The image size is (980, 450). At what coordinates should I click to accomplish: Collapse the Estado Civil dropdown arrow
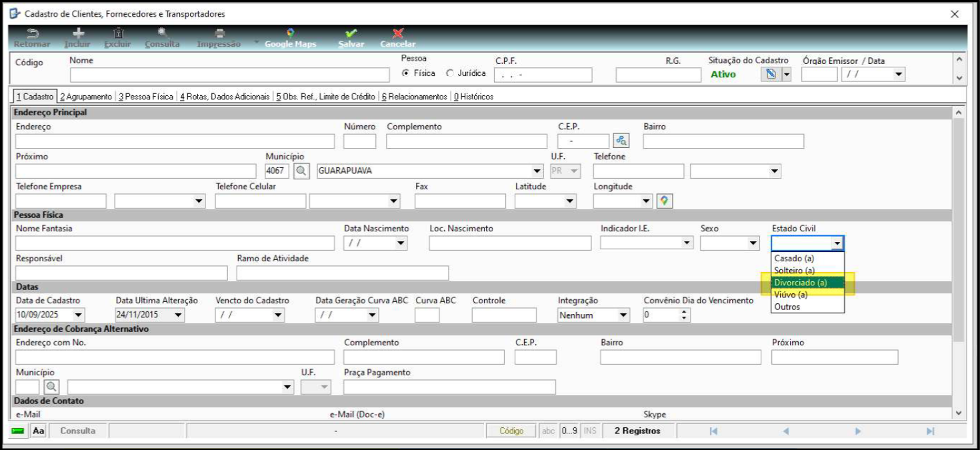point(838,243)
